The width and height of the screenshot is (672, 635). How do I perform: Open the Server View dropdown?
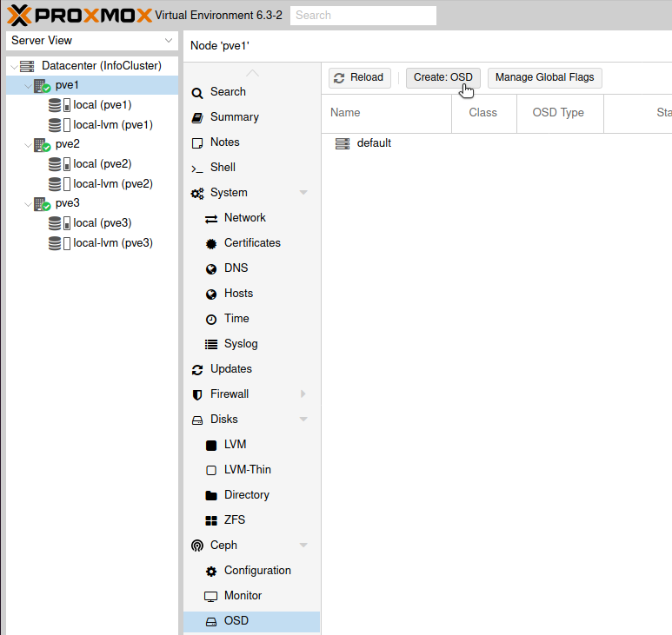click(x=169, y=40)
